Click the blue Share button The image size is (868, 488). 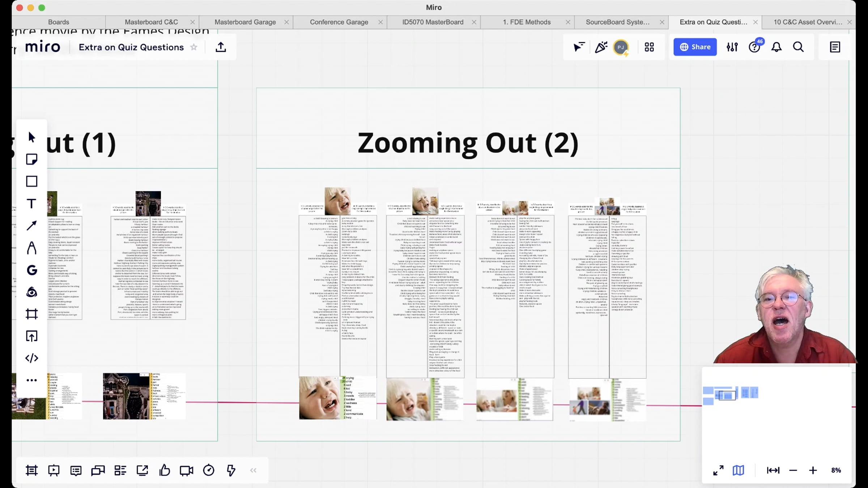[x=695, y=47]
